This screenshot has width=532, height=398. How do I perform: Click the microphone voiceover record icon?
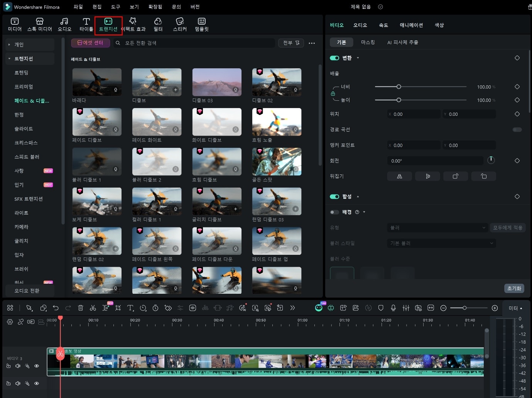(x=393, y=308)
